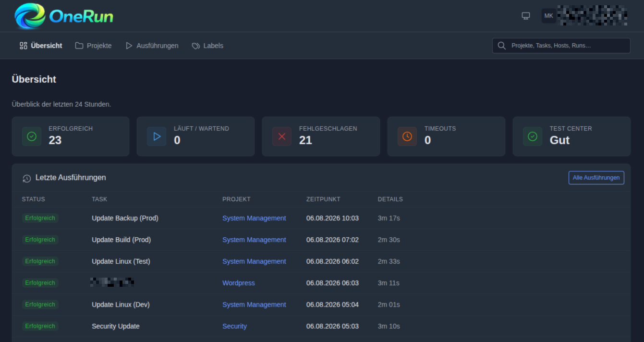The image size is (644, 342).
Task: Open the Projekte tab
Action: (x=93, y=46)
